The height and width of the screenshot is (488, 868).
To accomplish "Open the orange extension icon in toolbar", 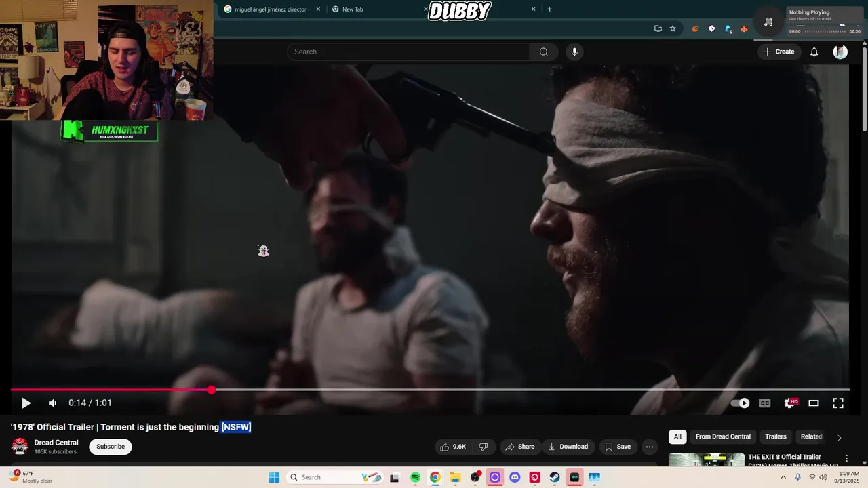I will 695,28.
